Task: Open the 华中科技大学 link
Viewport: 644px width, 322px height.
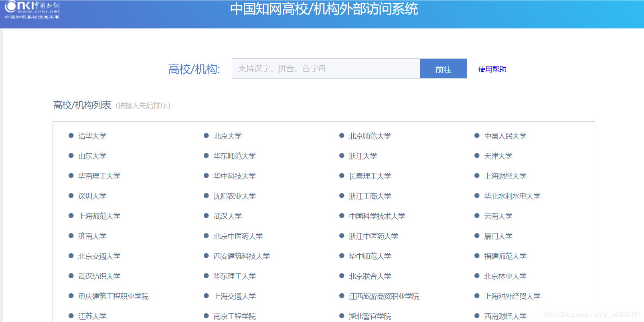Action: tap(235, 176)
